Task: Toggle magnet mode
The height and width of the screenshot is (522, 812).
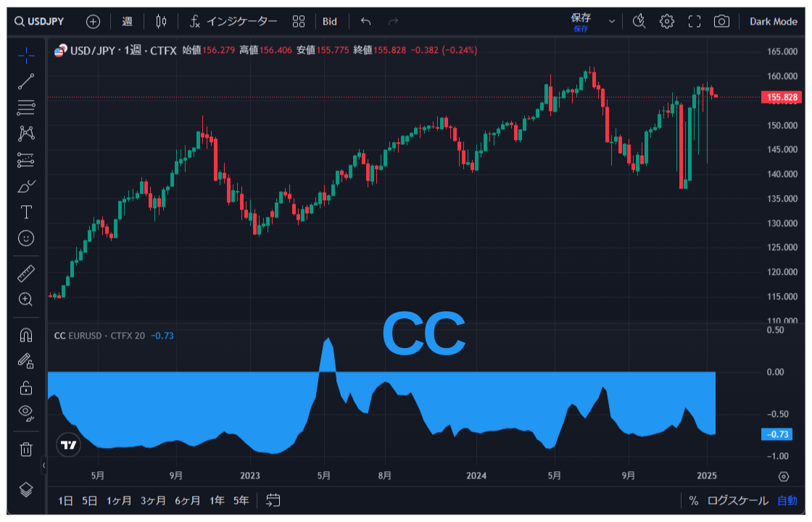Action: 26,336
